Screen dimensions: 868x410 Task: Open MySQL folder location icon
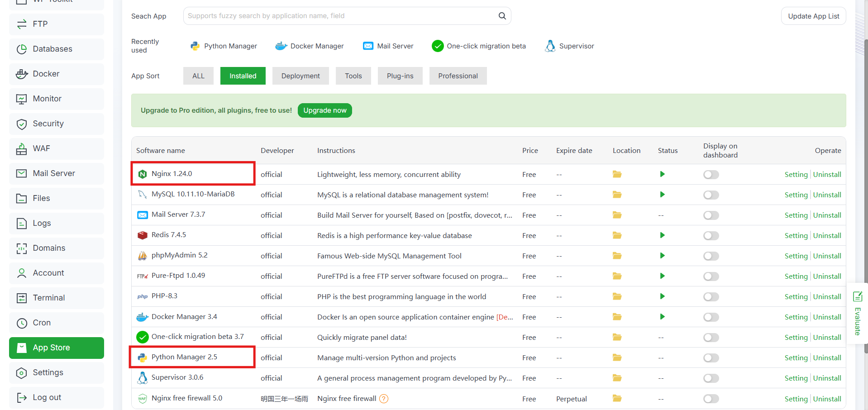click(x=617, y=195)
